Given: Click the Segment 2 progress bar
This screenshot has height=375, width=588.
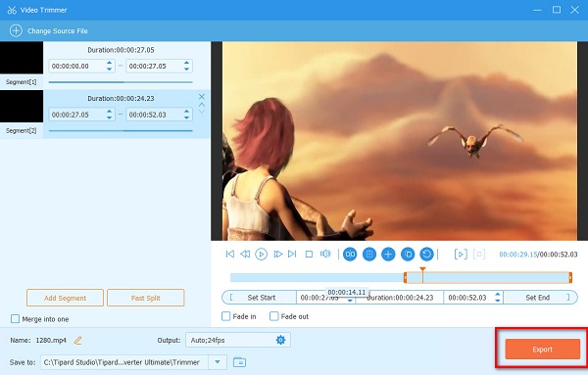Looking at the screenshot, I should 121,131.
